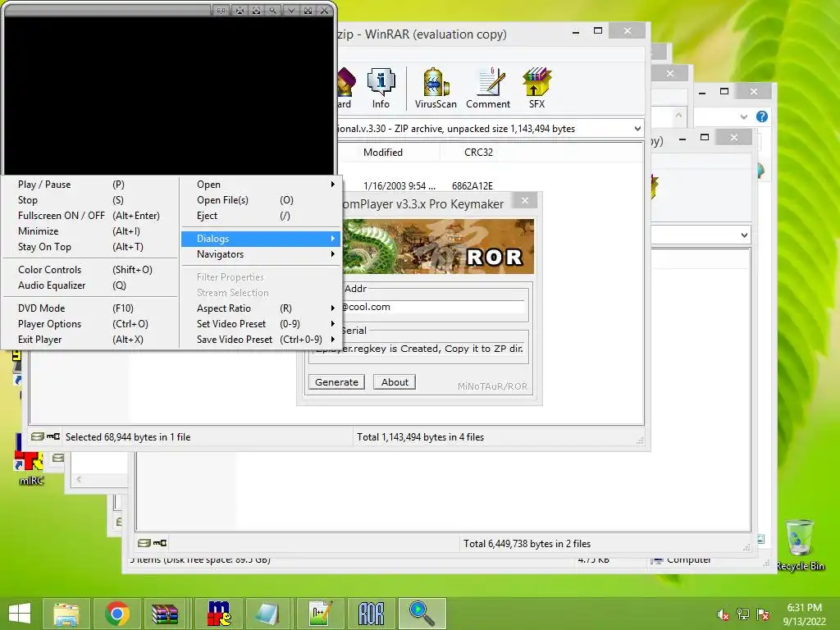This screenshot has height=630, width=840.
Task: Click the magnifier zoom icon in player titlebar
Action: coord(273,10)
